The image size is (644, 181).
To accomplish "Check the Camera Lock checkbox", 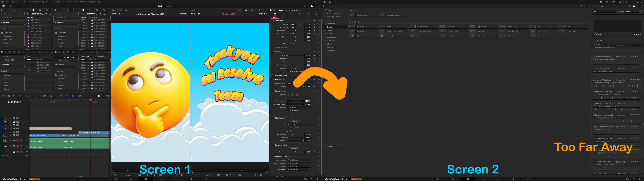I will point(288,128).
